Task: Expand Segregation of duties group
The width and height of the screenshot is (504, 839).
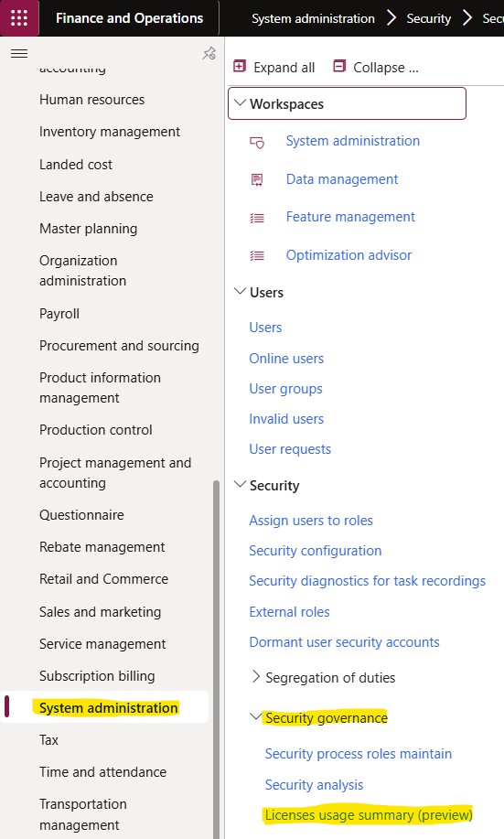Action: (x=256, y=677)
